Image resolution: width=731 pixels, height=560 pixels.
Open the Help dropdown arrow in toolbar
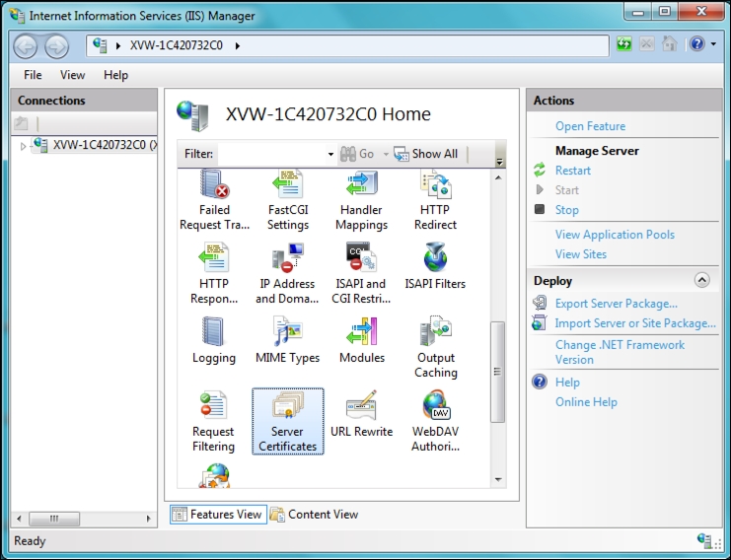pos(713,44)
